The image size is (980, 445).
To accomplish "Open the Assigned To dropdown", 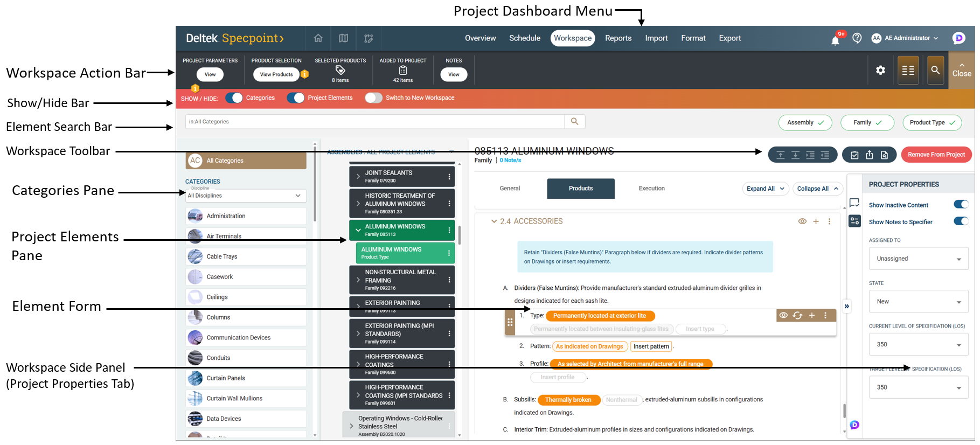I will point(918,259).
